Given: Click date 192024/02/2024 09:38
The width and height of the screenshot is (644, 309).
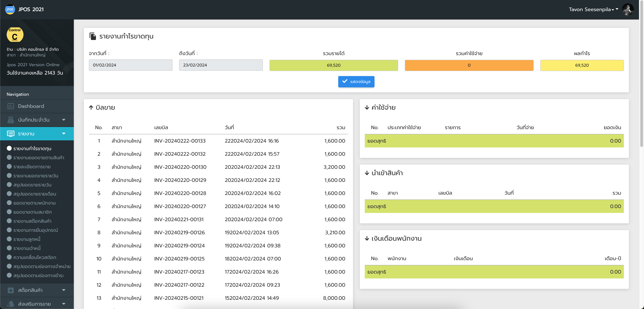Looking at the screenshot, I should point(253,246).
